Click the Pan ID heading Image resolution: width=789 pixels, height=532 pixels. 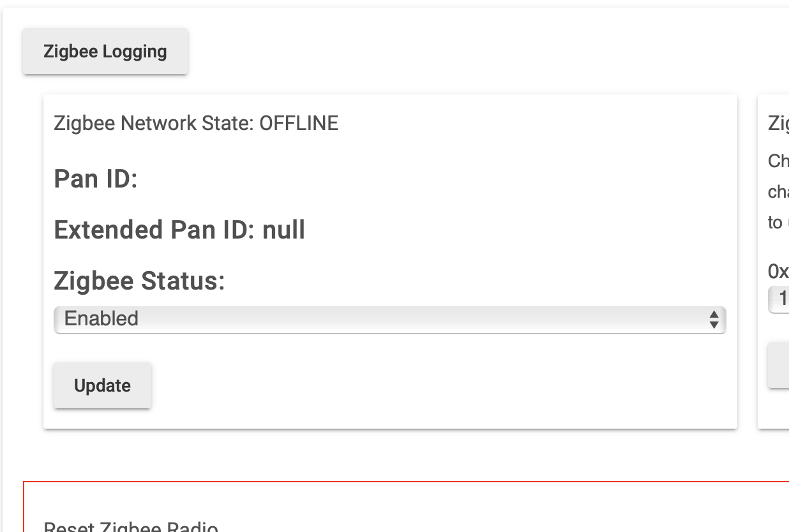(x=96, y=179)
